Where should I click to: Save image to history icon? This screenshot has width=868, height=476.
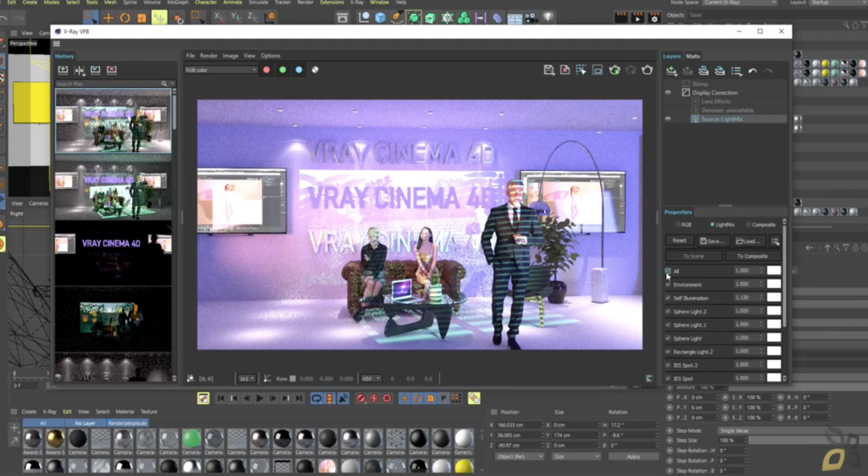tap(63, 70)
